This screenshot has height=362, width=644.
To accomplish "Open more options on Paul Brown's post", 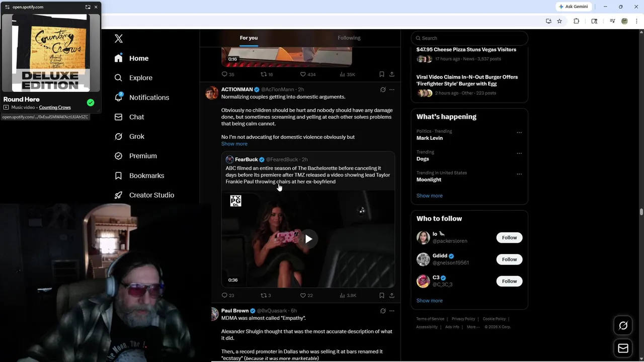I will (x=392, y=311).
